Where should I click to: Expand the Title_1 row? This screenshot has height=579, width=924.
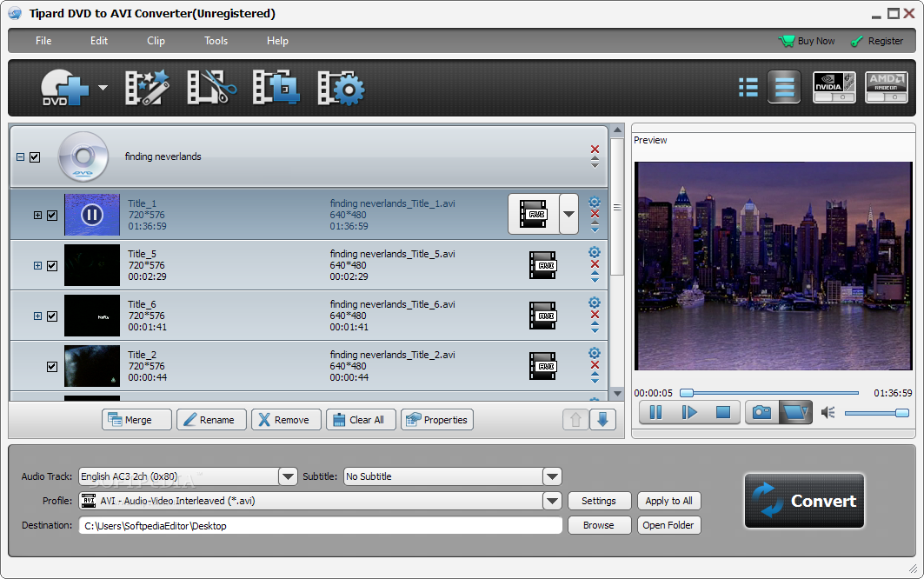[37, 216]
